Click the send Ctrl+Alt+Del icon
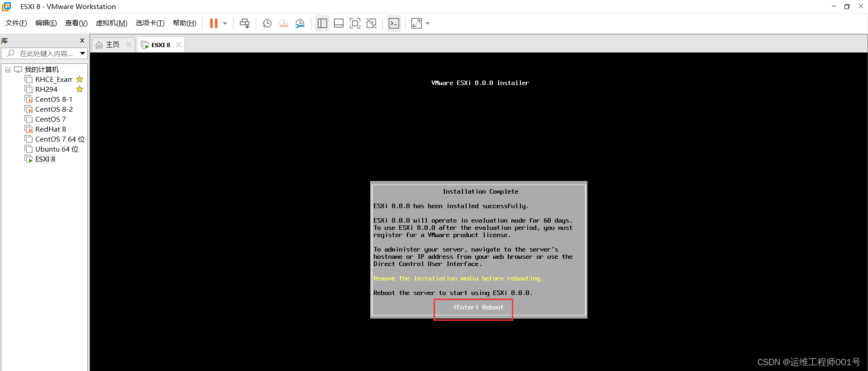Screen dimensions: 868x371 click(x=244, y=24)
